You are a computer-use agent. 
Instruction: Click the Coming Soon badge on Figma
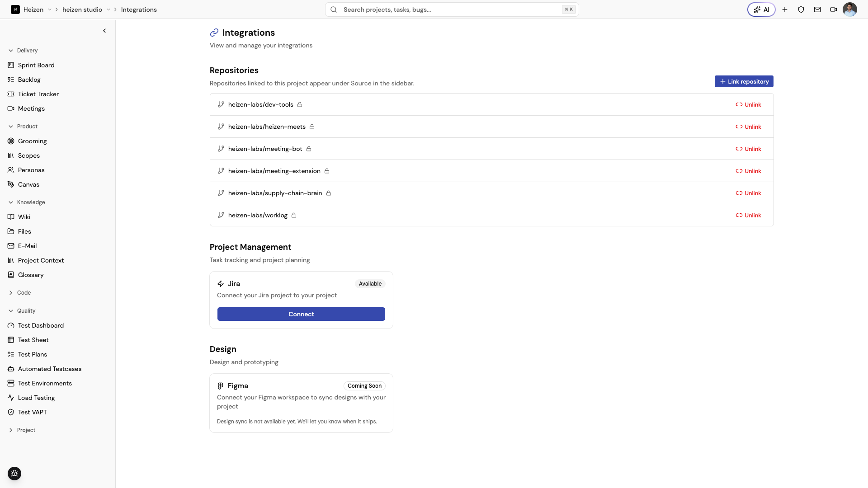point(364,386)
